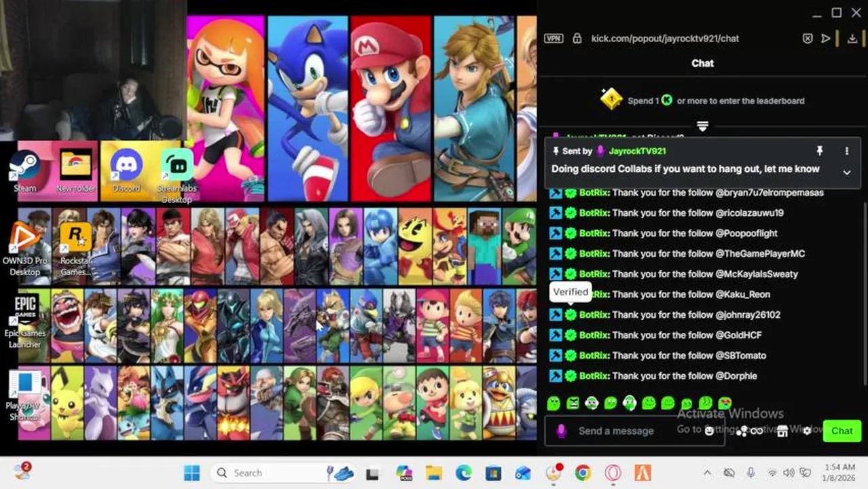Image resolution: width=868 pixels, height=489 pixels.
Task: Open volume control in system tray
Action: [x=789, y=473]
